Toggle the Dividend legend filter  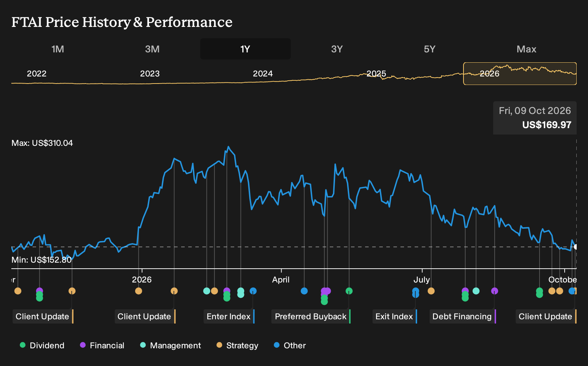point(42,345)
